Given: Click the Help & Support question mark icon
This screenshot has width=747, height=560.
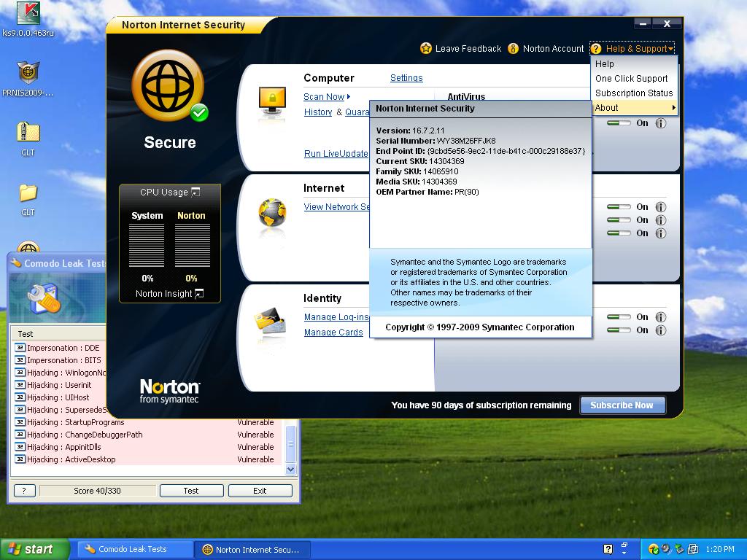Looking at the screenshot, I should (596, 49).
